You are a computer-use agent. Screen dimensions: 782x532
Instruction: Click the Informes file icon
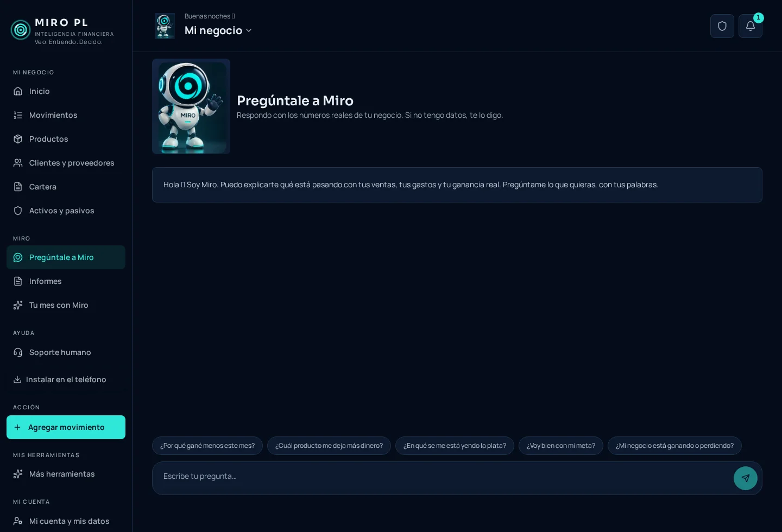pos(18,281)
